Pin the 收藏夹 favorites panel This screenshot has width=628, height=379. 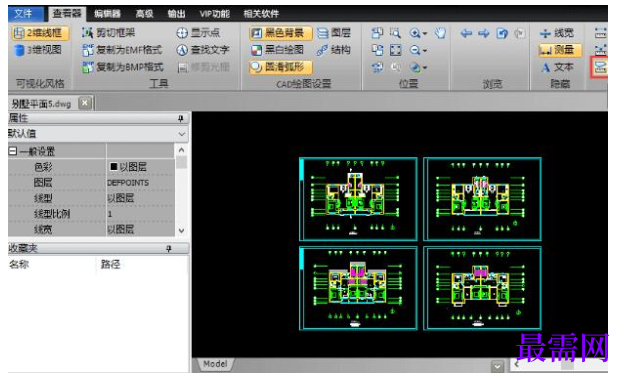pos(169,249)
